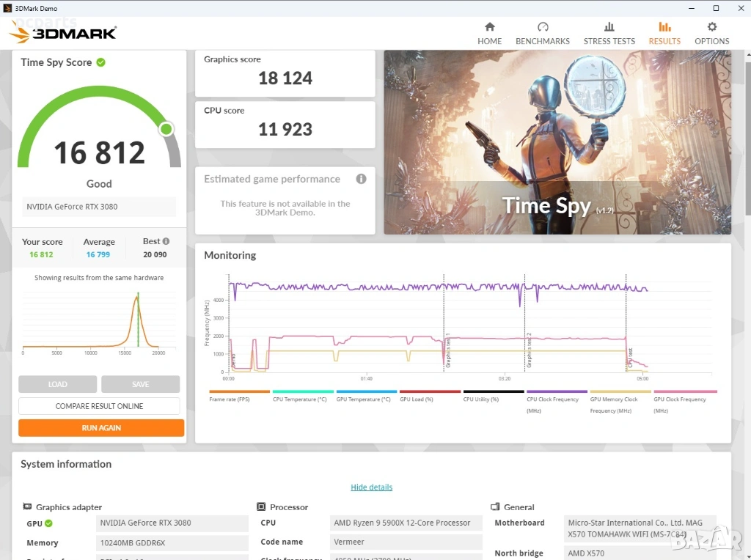Click the SAVE button

click(140, 384)
